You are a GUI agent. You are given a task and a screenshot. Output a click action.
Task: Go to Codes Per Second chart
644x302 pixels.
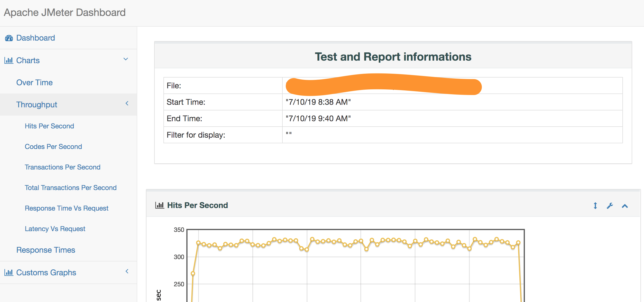point(53,147)
